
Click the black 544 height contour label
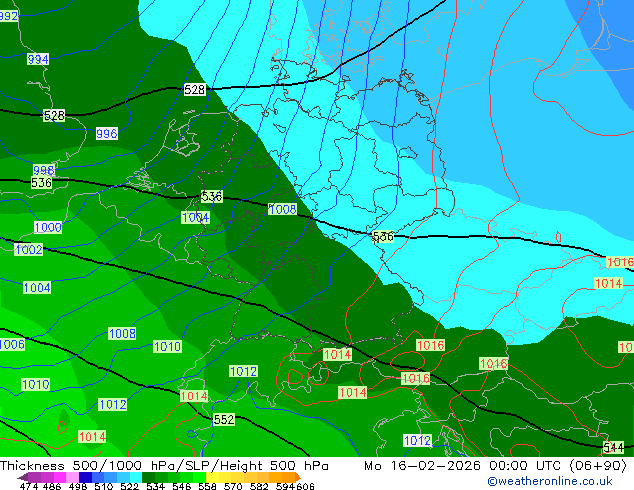(613, 448)
